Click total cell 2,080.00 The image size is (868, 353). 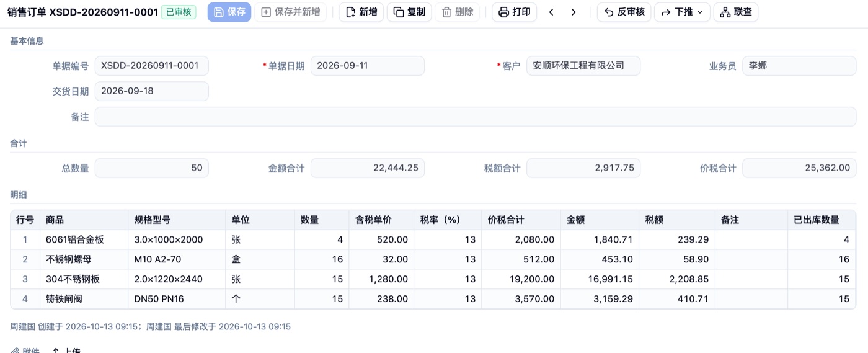[521, 239]
